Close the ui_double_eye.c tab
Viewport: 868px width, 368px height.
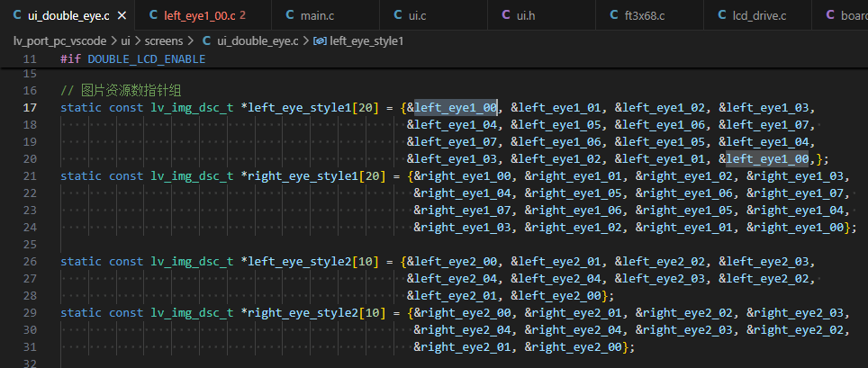(x=122, y=15)
